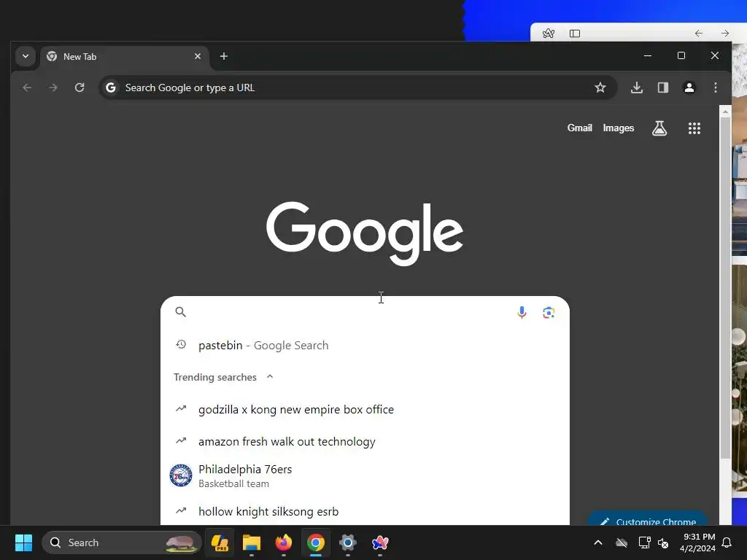Click Chrome back navigation arrow
The image size is (747, 560).
tap(27, 87)
